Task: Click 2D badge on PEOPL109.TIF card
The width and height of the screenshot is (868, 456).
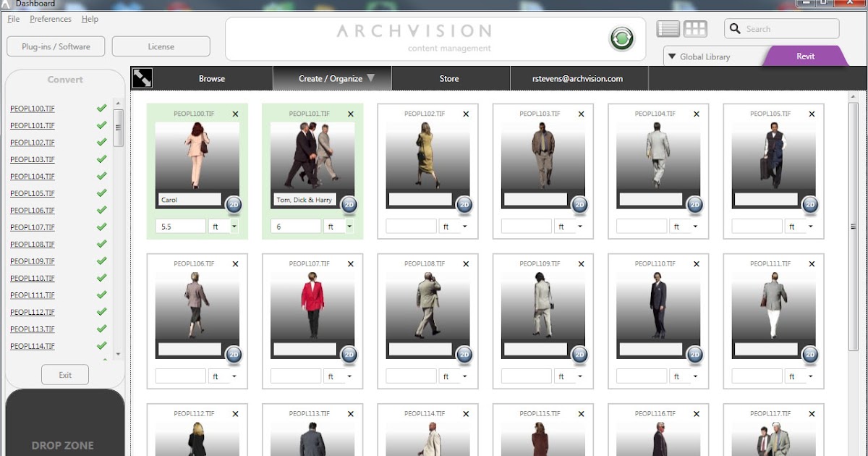Action: point(579,355)
